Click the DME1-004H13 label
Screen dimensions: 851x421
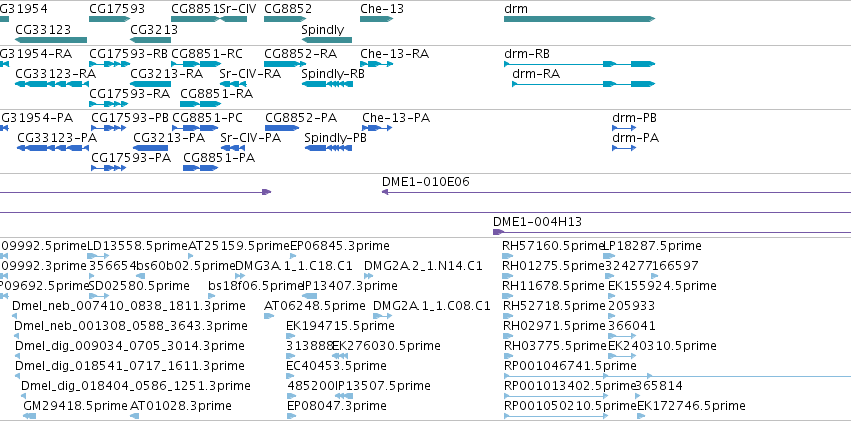(x=537, y=222)
